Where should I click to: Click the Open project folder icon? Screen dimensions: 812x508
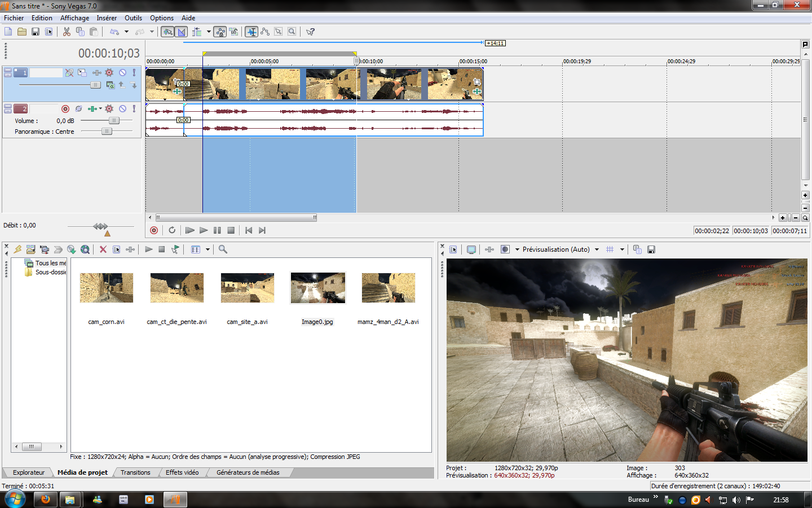click(x=21, y=32)
